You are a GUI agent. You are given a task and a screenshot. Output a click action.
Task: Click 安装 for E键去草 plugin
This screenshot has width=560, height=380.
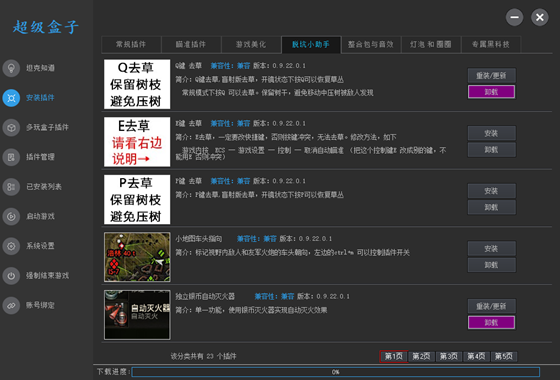click(491, 133)
